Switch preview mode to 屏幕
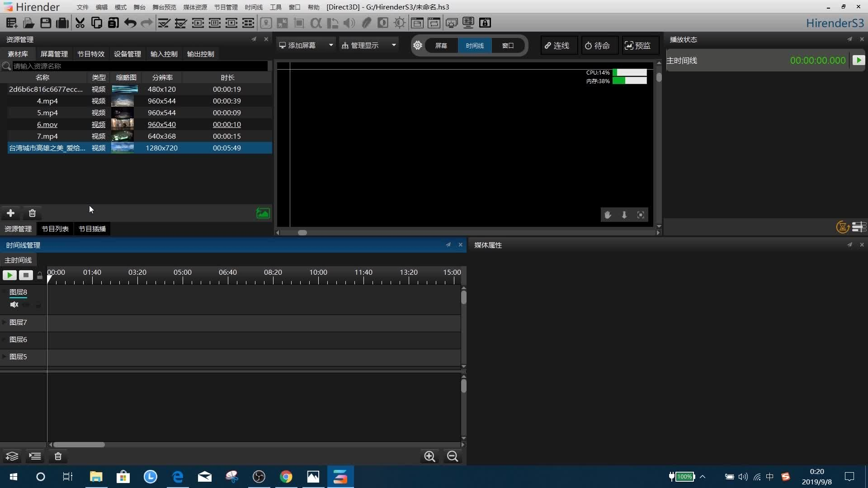Viewport: 868px width, 488px height. (x=441, y=46)
